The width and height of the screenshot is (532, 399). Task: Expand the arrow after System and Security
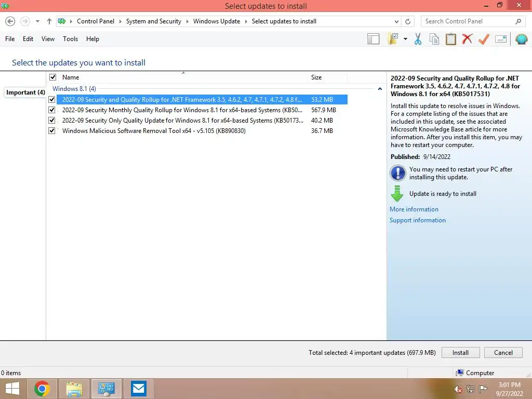[x=187, y=21]
